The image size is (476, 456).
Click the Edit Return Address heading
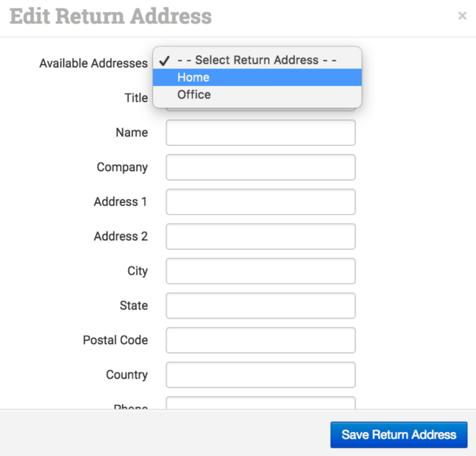(111, 16)
